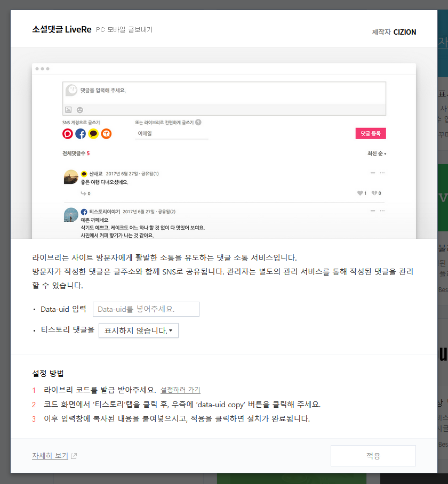Click the image attach icon in comment box
This screenshot has height=484, width=448.
[x=68, y=110]
